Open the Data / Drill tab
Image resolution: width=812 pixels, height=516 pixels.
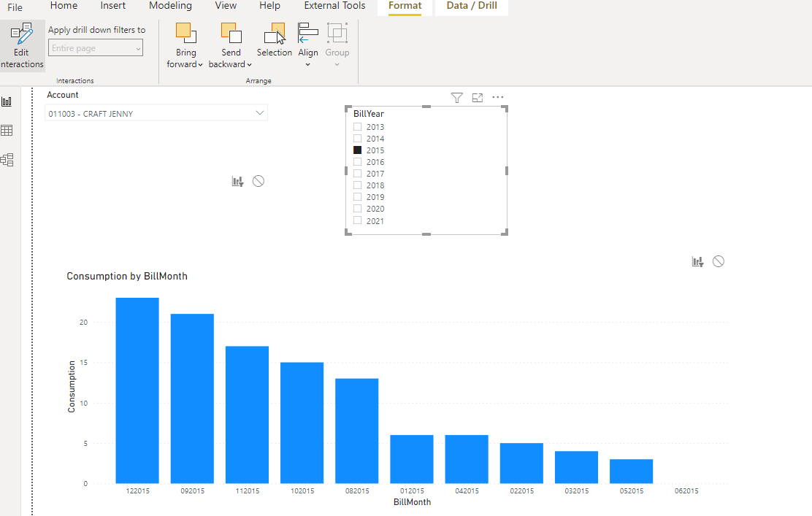pyautogui.click(x=472, y=7)
